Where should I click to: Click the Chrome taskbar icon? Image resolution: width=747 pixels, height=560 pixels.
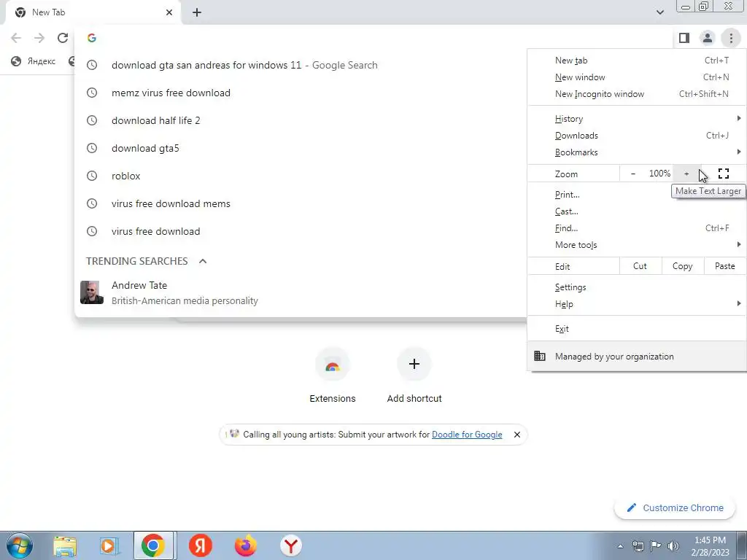click(153, 545)
